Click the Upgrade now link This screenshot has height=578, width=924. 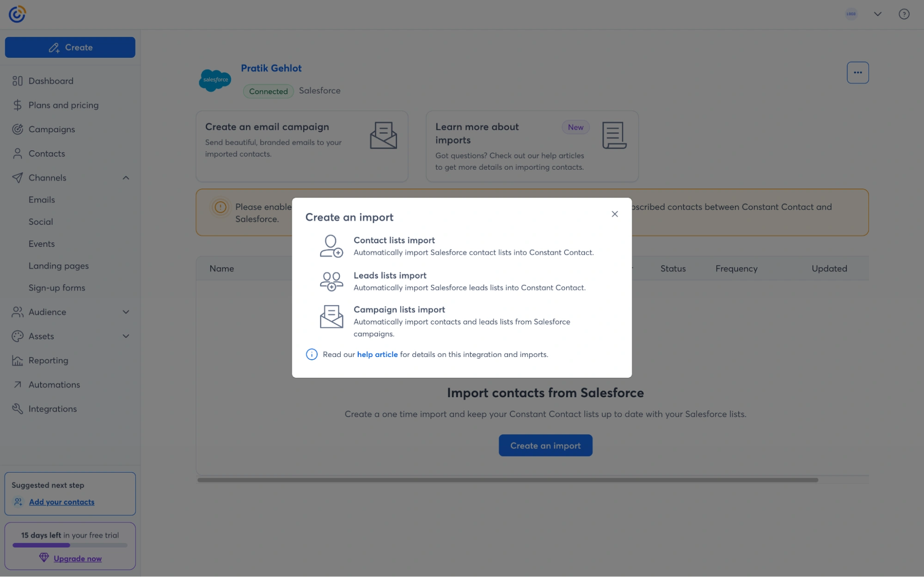(x=77, y=558)
